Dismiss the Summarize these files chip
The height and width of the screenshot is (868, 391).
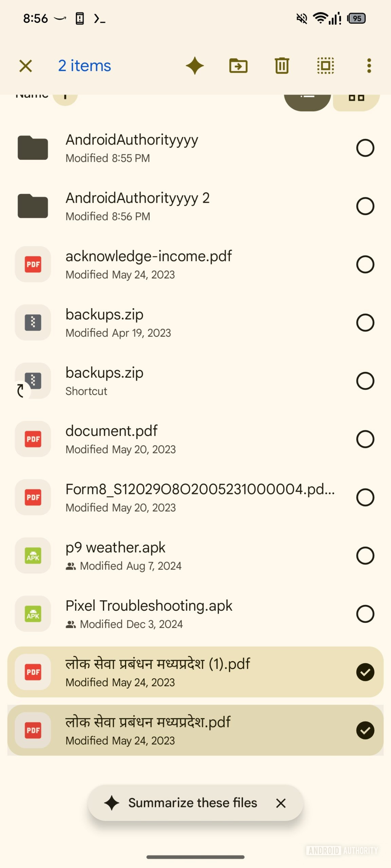click(281, 803)
